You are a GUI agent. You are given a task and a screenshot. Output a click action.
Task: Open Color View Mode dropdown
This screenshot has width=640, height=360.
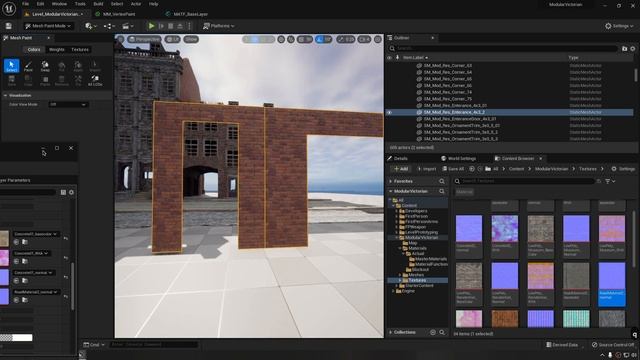[68, 104]
